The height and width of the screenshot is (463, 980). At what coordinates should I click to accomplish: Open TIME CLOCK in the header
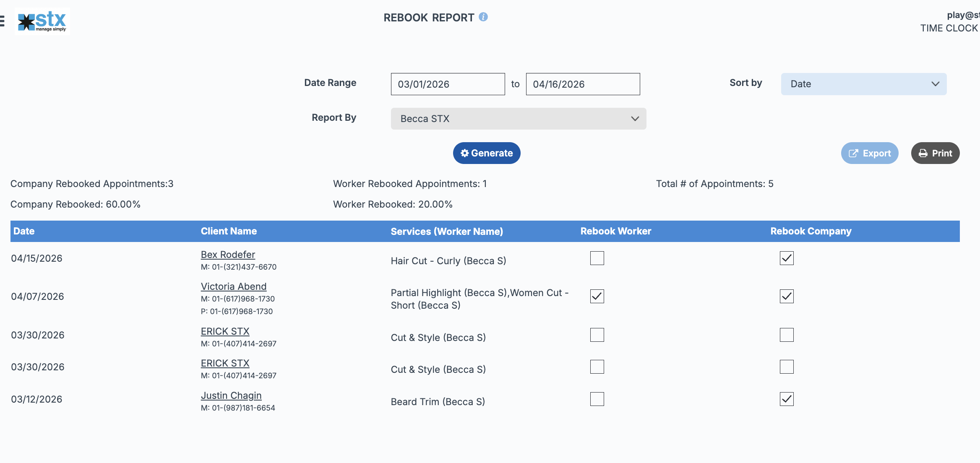click(949, 28)
